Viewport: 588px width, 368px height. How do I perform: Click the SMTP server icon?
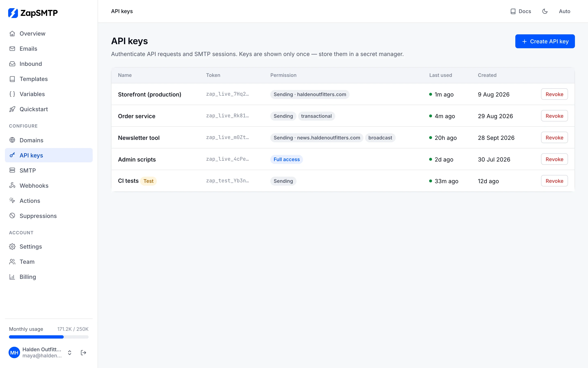12,170
